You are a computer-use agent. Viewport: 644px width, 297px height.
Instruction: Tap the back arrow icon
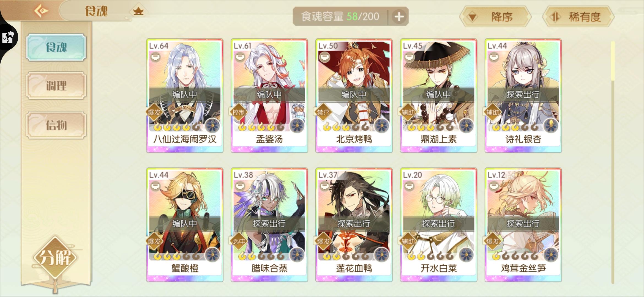[41, 11]
